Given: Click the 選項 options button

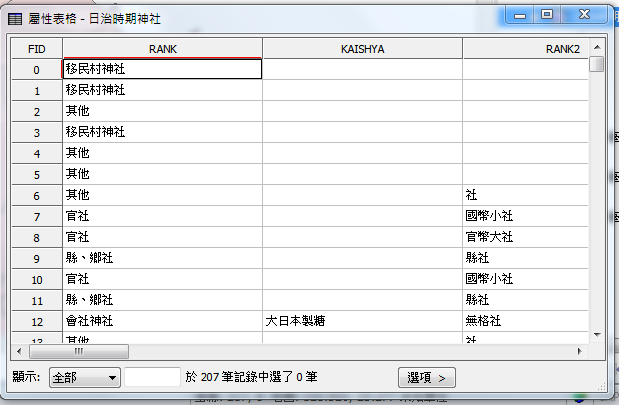Looking at the screenshot, I should [x=426, y=377].
